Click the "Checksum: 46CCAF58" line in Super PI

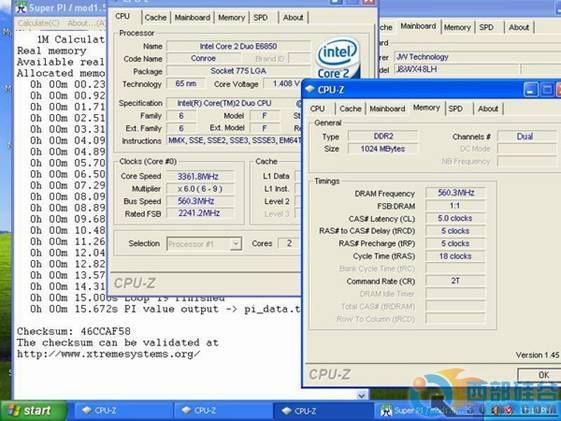(74, 331)
